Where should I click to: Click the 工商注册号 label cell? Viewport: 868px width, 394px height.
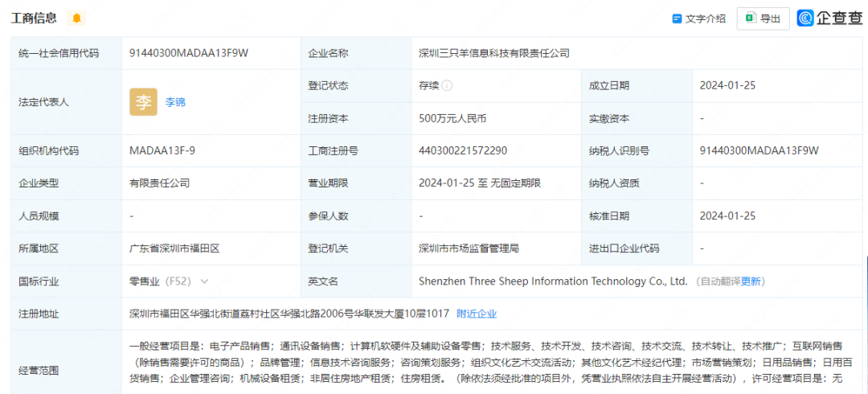click(x=356, y=150)
